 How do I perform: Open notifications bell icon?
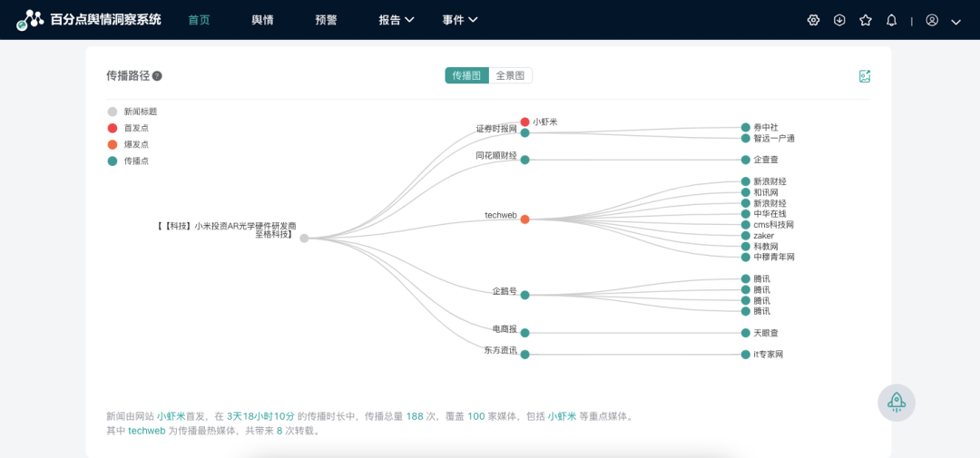click(x=892, y=20)
